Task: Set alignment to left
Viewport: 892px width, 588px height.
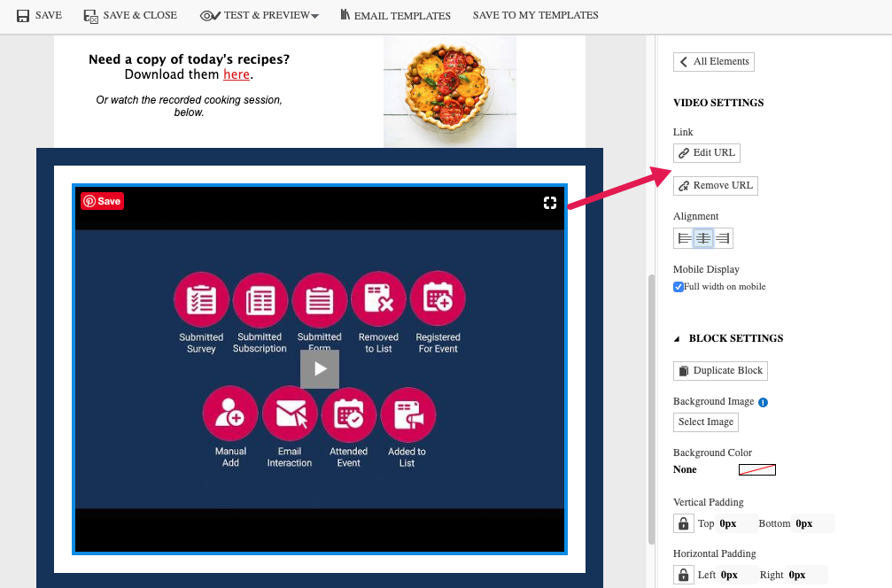Action: [x=685, y=238]
